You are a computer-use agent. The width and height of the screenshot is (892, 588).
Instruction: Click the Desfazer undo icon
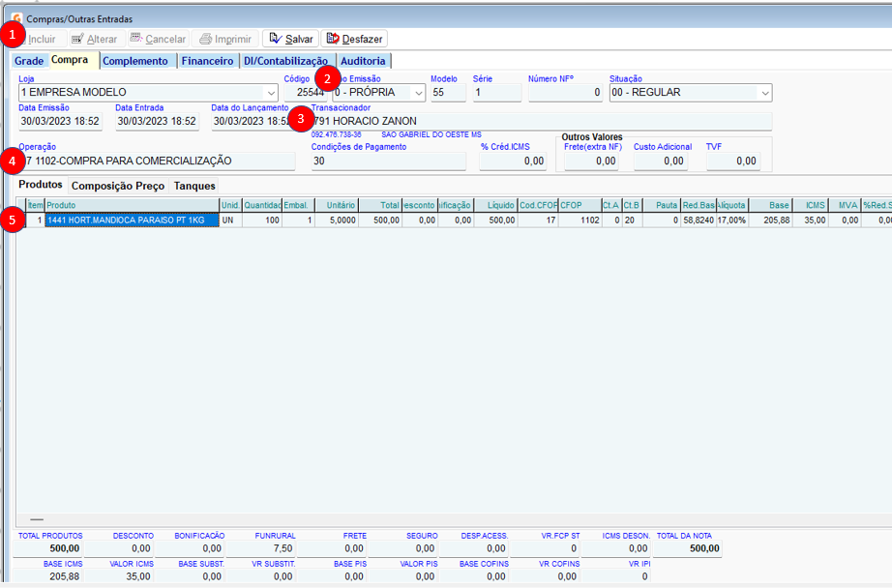pos(333,38)
